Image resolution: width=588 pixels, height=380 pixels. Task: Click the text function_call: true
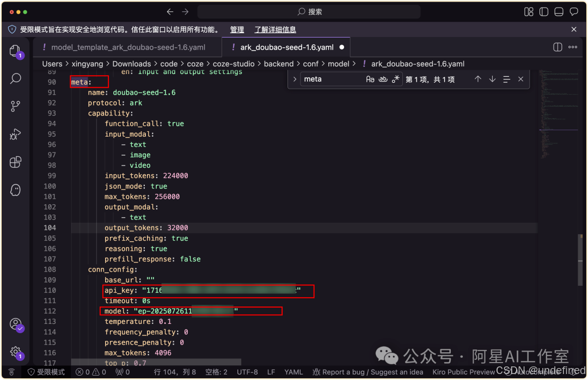[144, 124]
